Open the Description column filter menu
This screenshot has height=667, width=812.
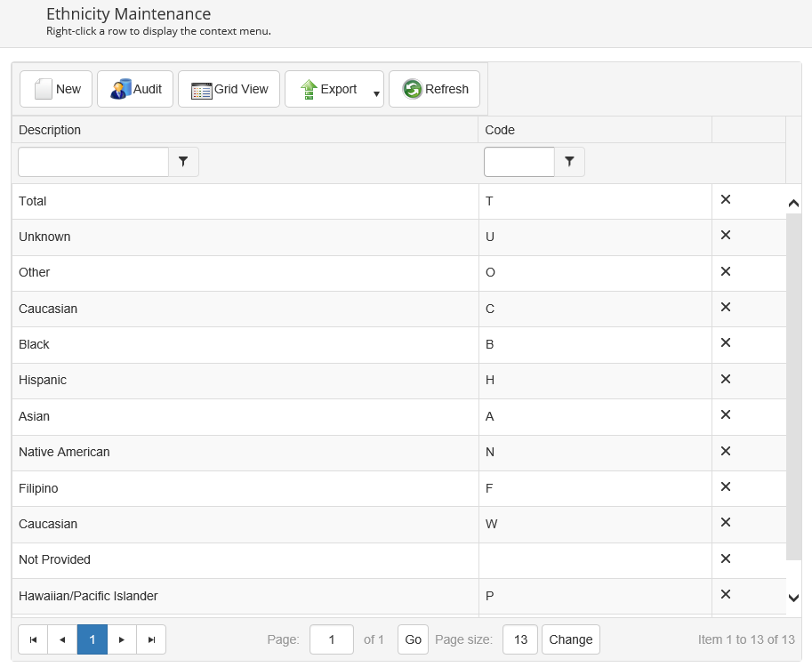pos(183,162)
